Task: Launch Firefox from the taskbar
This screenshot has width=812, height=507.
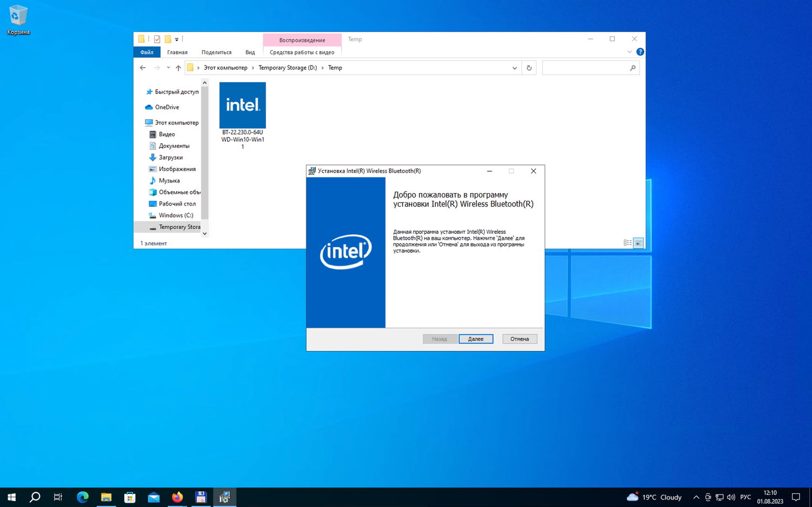Action: click(177, 497)
